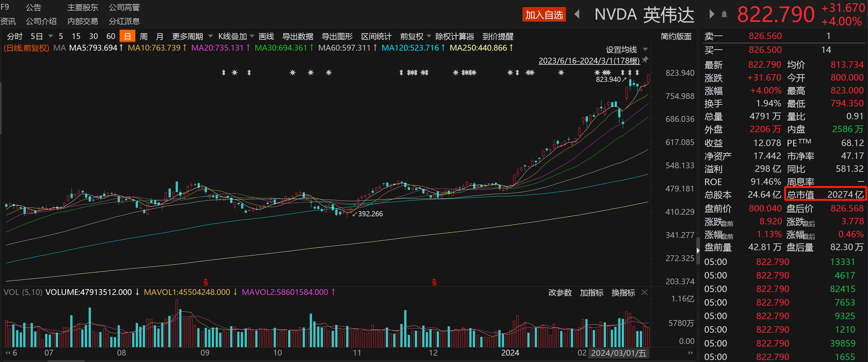Click the MAVOL1:45504248.000 label

pyautogui.click(x=190, y=292)
